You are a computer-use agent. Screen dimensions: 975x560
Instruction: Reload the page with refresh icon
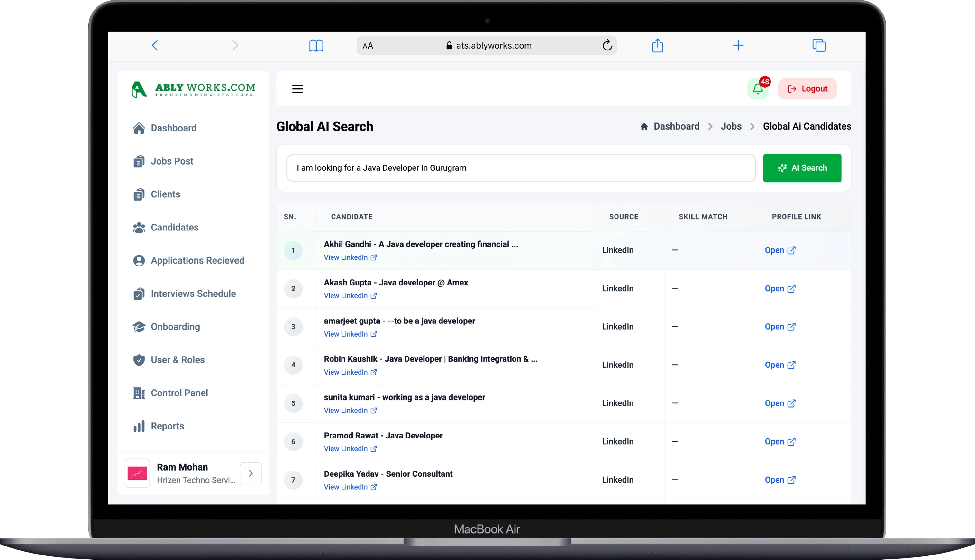click(x=607, y=45)
